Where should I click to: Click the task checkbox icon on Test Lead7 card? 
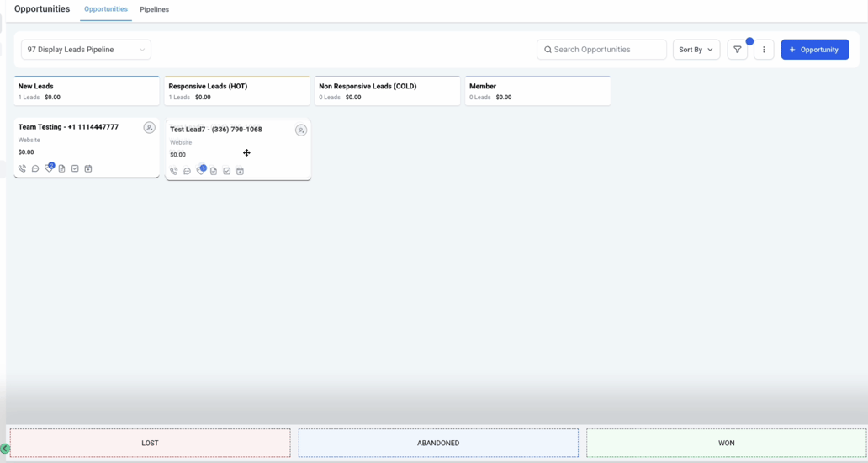pos(226,171)
